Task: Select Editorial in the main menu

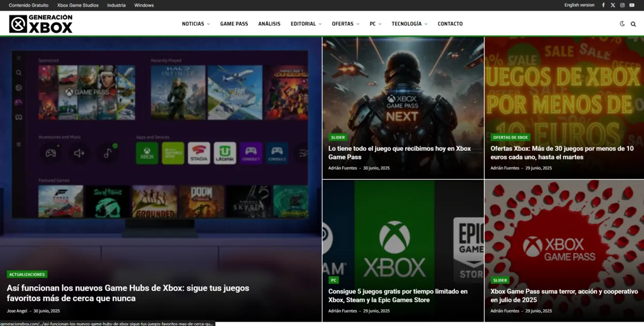Action: click(303, 24)
